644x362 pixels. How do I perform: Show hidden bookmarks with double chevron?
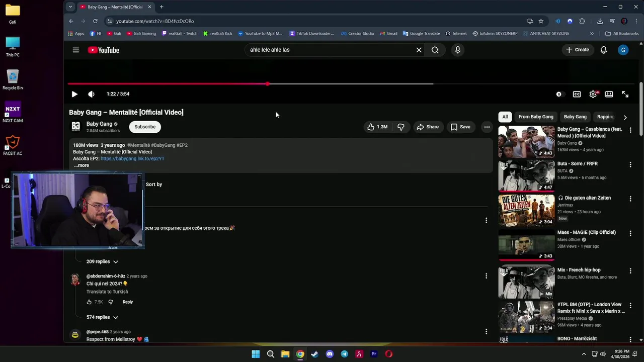click(592, 34)
